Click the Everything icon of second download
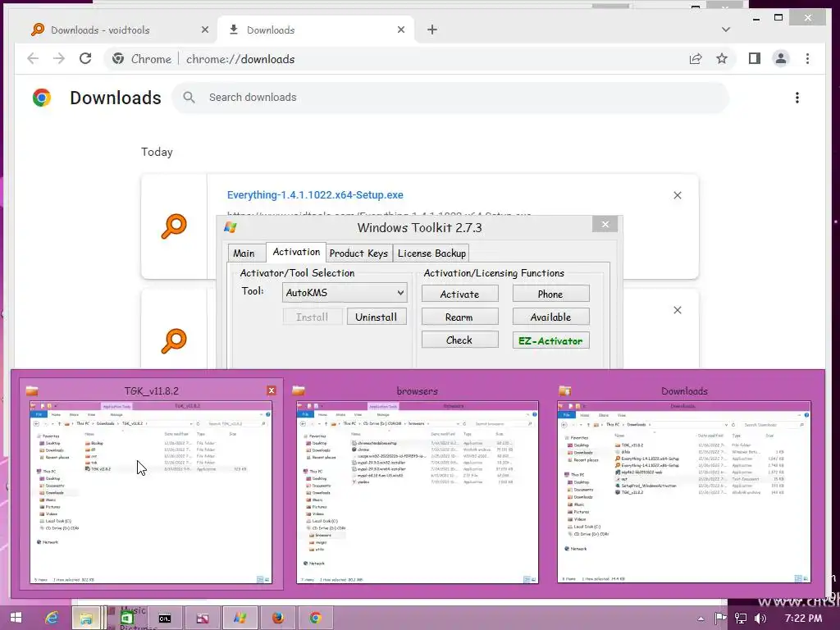 point(174,341)
